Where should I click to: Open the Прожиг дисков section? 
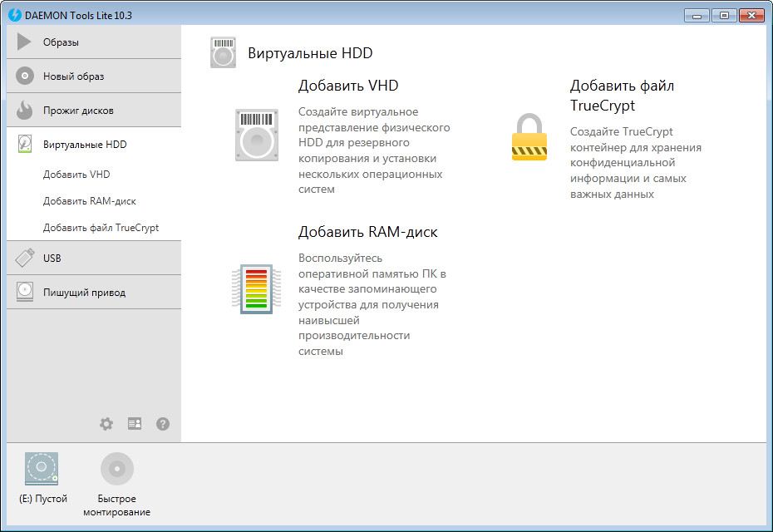coord(94,110)
